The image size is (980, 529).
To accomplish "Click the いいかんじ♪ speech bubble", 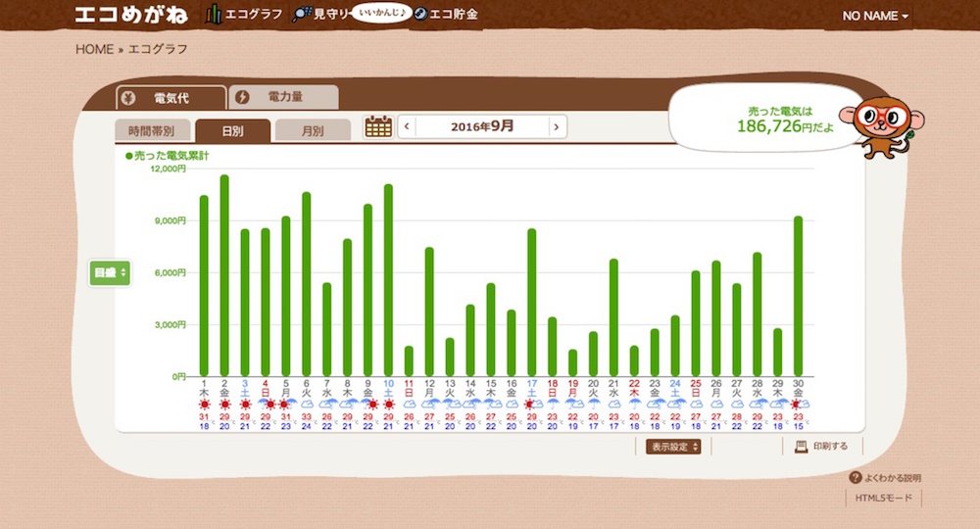I will [x=381, y=13].
